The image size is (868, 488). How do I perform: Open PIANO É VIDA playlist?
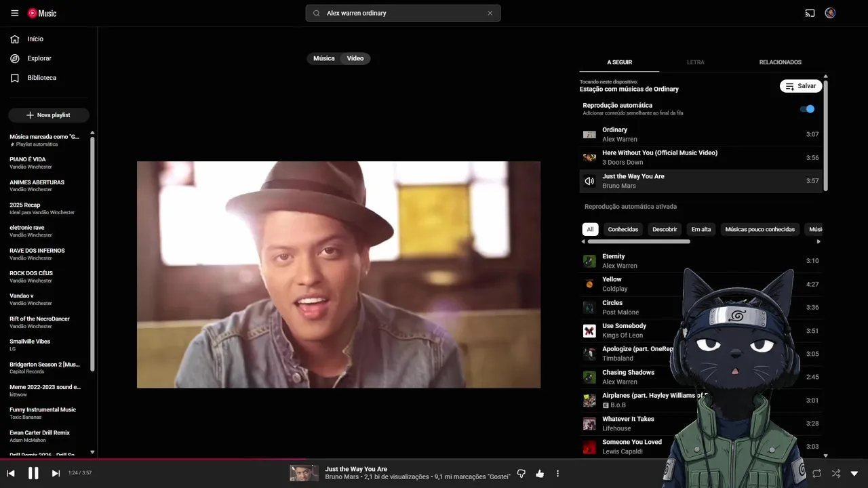click(x=47, y=163)
